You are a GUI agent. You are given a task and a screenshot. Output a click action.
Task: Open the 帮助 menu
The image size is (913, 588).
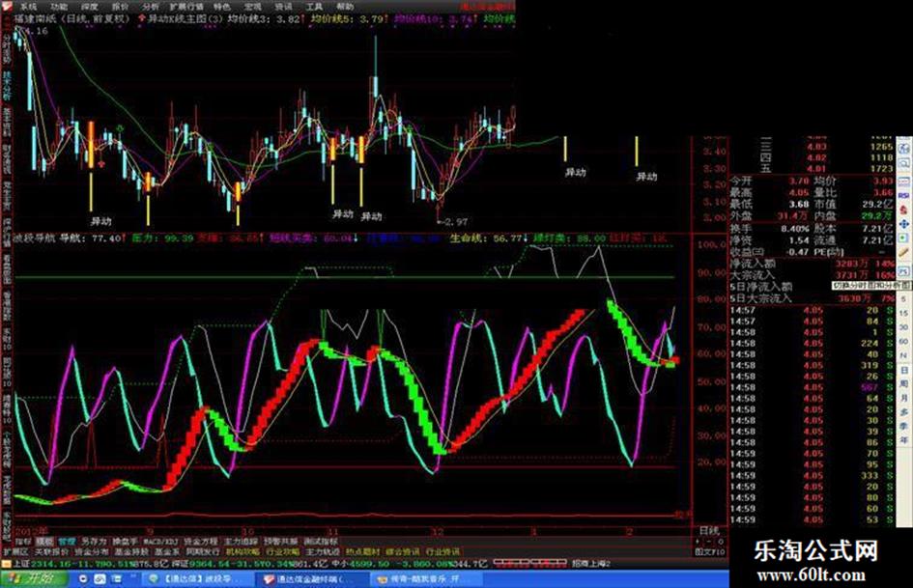(x=345, y=7)
